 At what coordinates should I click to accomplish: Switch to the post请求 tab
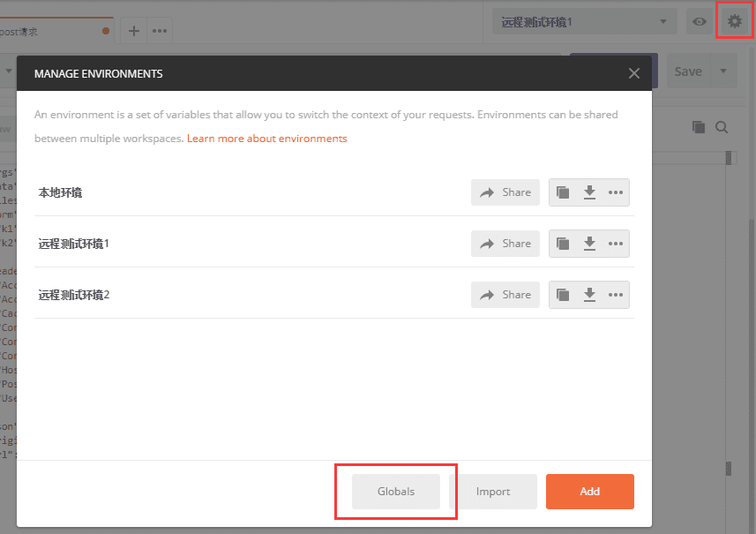[x=56, y=32]
